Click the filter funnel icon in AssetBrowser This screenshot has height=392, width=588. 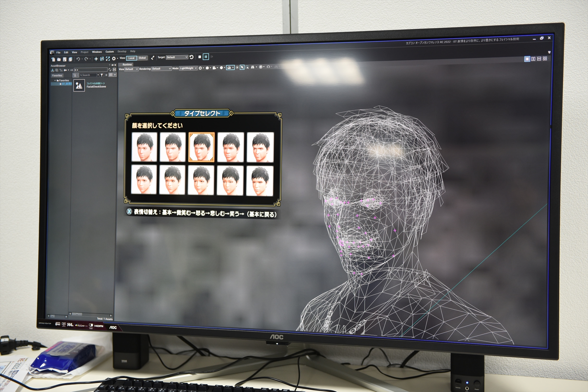pyautogui.click(x=102, y=75)
